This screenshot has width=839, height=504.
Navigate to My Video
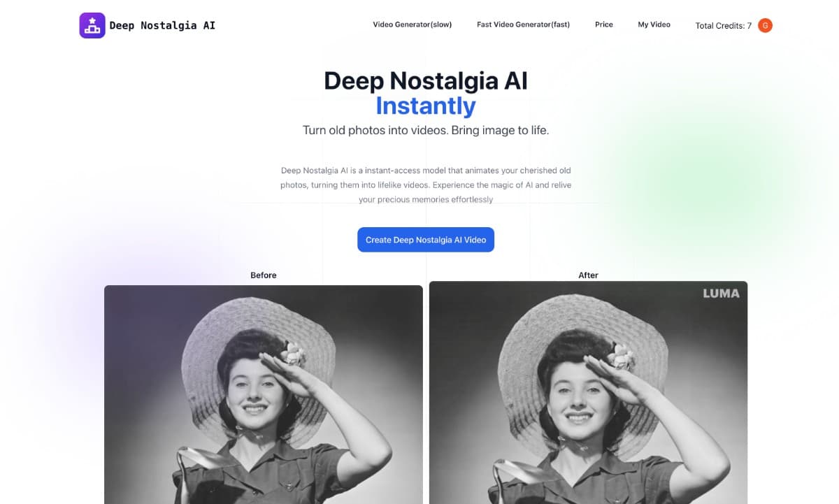pos(654,24)
